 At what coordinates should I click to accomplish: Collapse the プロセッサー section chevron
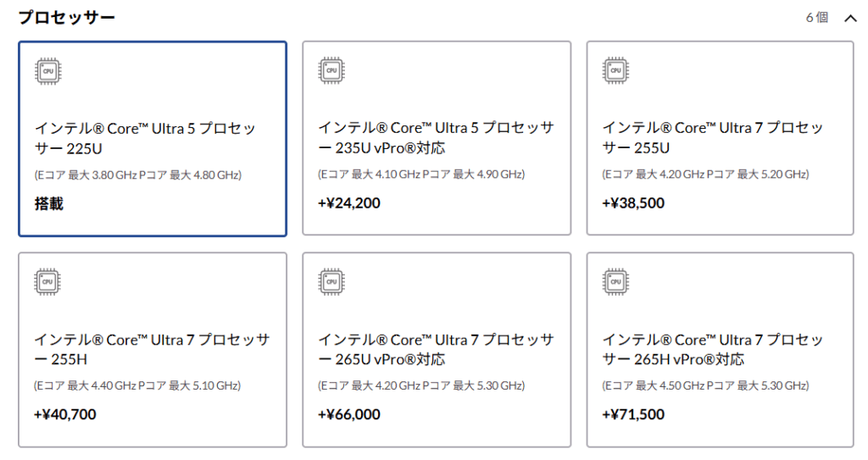point(851,18)
